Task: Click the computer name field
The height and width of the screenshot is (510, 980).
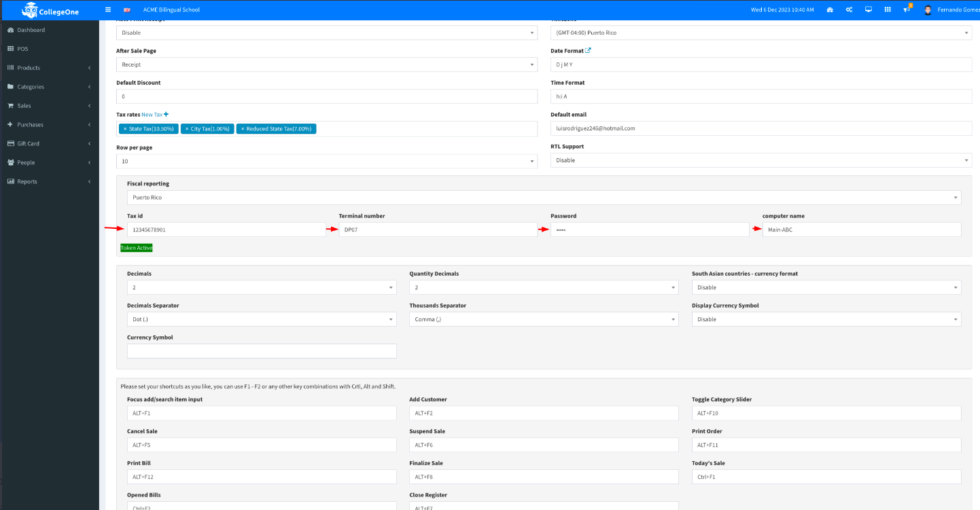Action: point(862,230)
